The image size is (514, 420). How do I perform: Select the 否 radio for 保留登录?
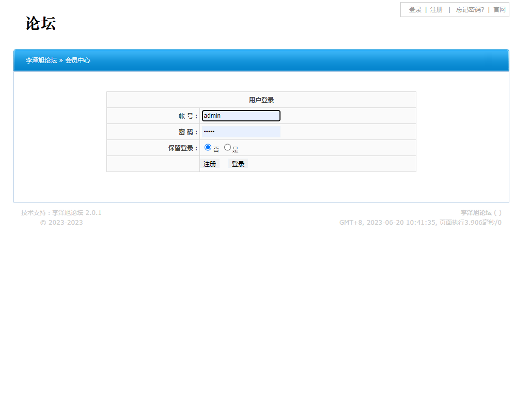(x=208, y=147)
